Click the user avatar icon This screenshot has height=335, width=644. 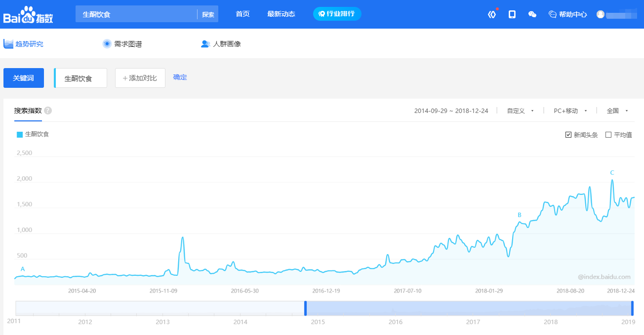(x=601, y=14)
